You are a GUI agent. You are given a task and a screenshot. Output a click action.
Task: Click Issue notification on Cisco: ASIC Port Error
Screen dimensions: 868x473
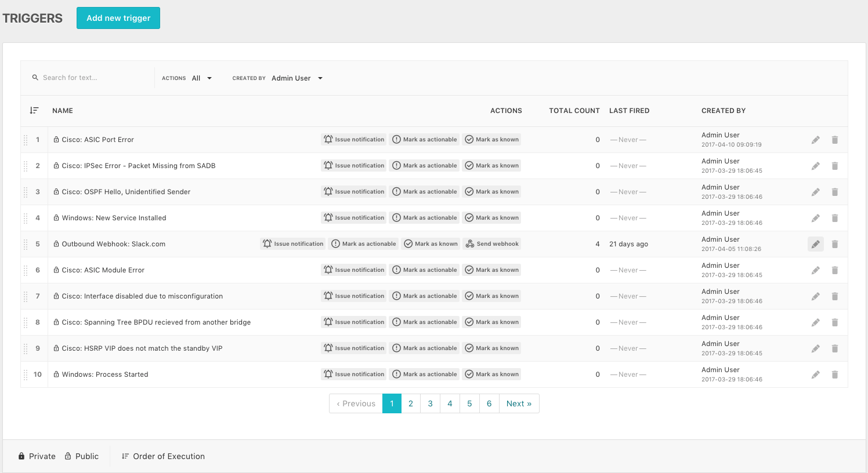(x=353, y=139)
